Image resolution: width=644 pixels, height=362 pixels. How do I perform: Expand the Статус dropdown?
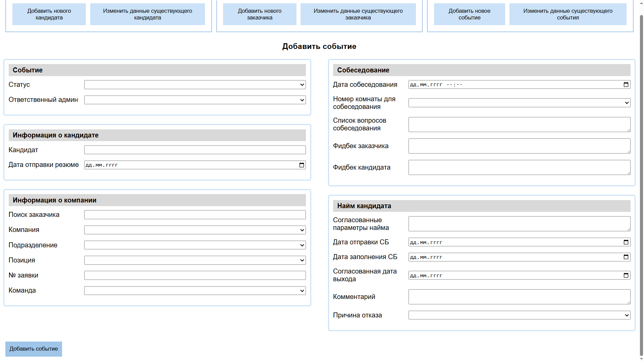(195, 85)
